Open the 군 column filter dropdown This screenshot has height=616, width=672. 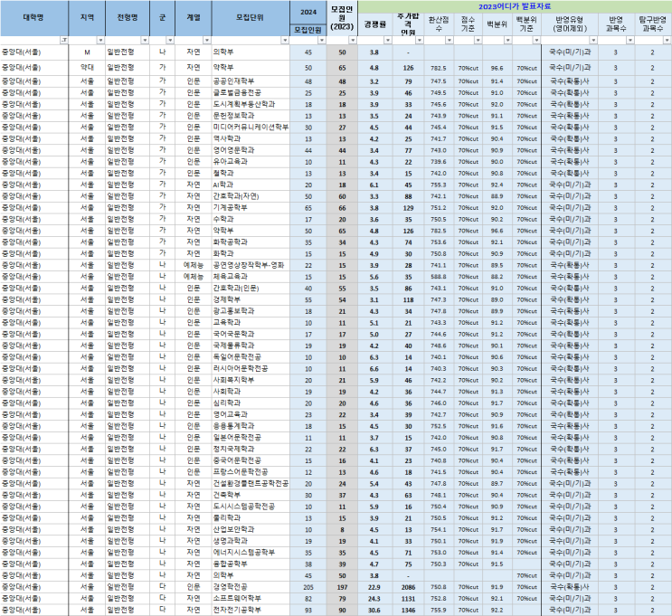(170, 41)
